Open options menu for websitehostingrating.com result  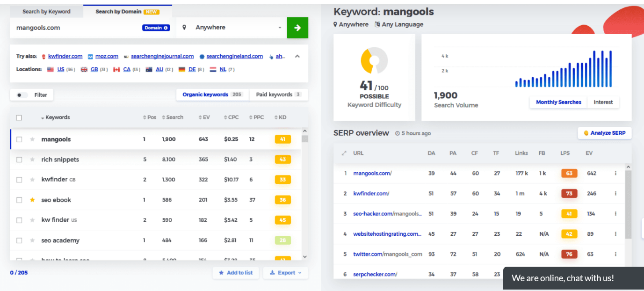pos(615,234)
